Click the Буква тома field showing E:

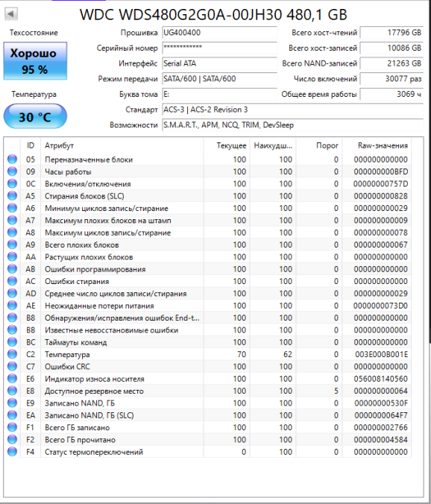(219, 95)
